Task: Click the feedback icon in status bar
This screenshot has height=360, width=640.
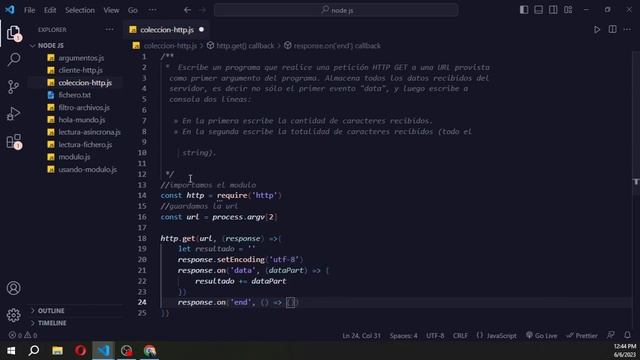Action: pos(611,335)
